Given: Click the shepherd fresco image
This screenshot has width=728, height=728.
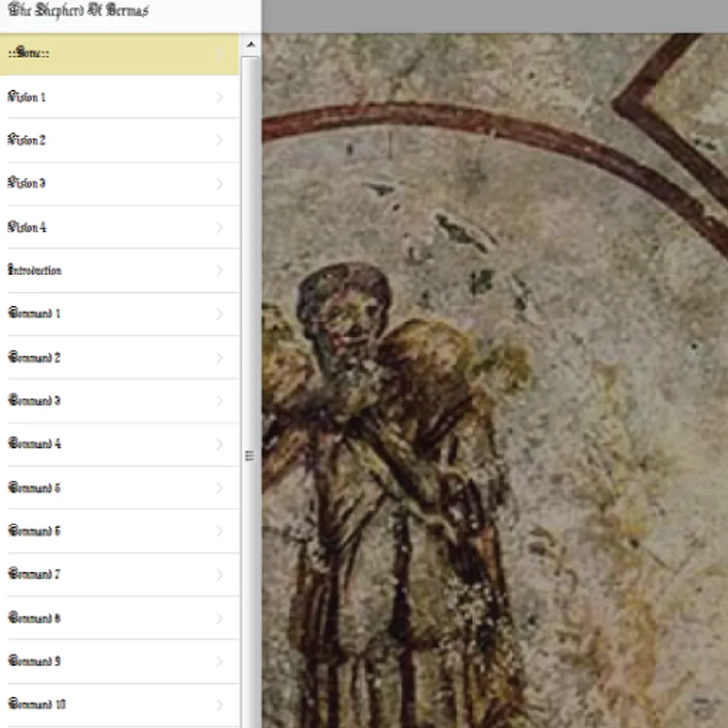Looking at the screenshot, I should 495,380.
